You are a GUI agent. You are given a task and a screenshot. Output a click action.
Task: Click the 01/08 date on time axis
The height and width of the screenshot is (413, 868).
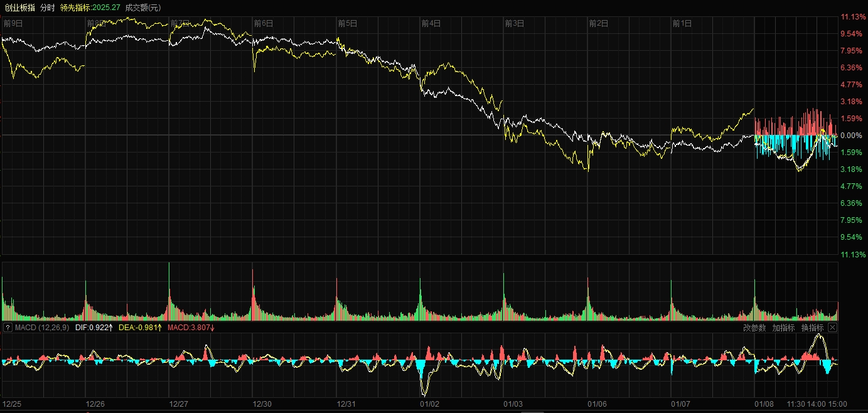coord(764,404)
